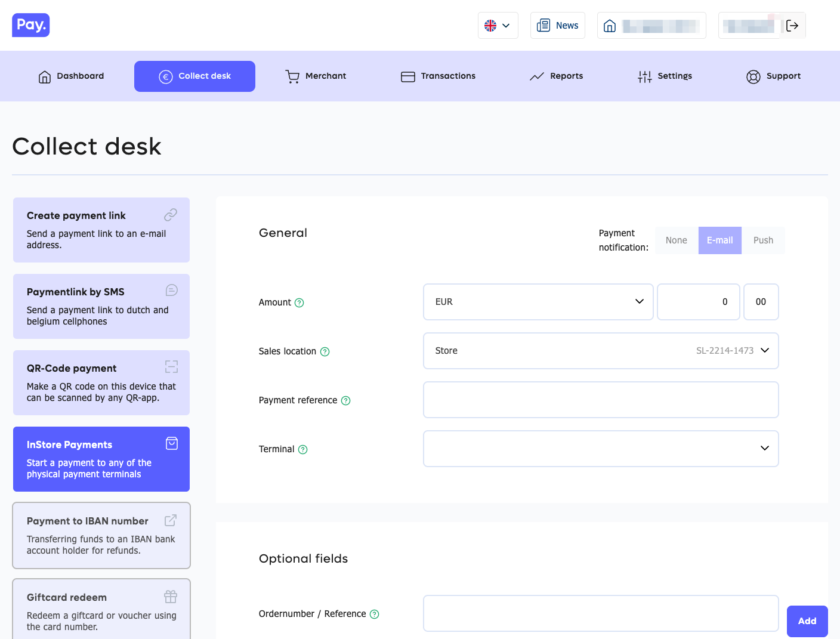Image resolution: width=840 pixels, height=639 pixels.
Task: Click the 'Optional fields' heading
Action: [303, 558]
